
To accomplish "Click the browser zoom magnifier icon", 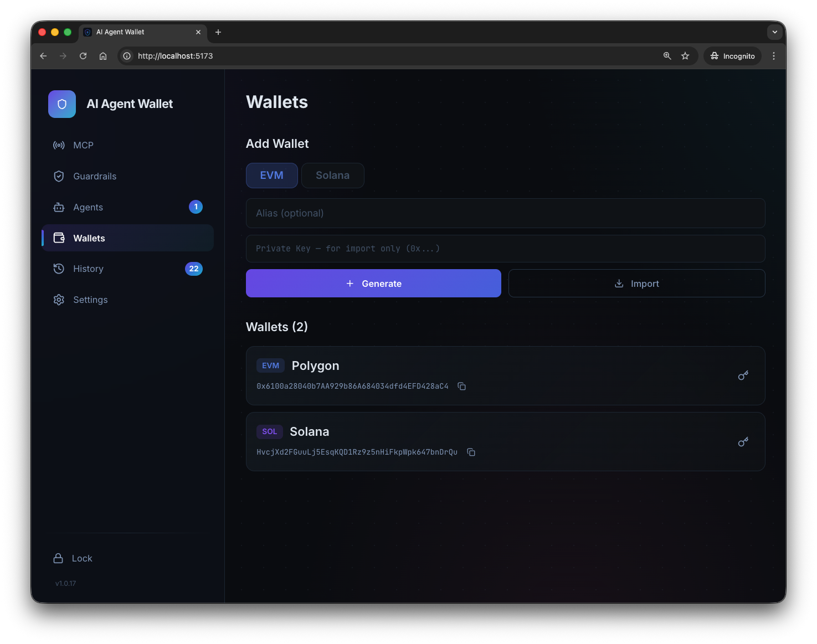I will point(667,56).
